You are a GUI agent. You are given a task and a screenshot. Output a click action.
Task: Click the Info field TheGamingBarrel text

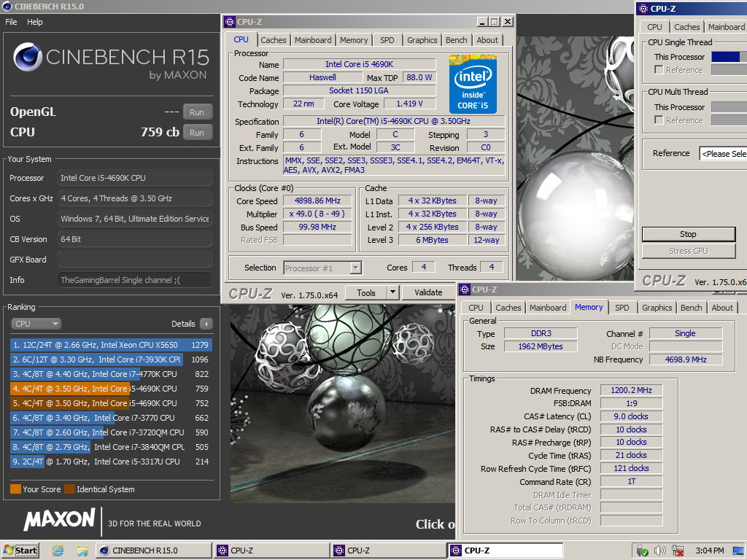point(135,280)
